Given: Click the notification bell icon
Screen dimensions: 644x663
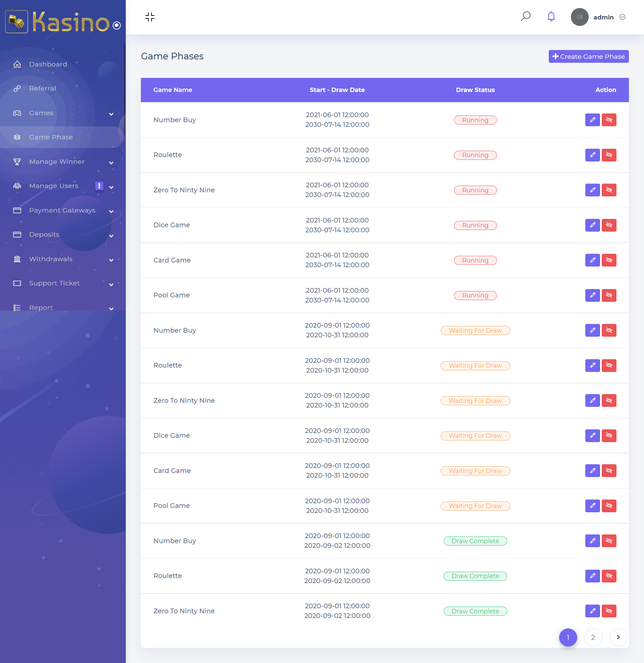Looking at the screenshot, I should (x=551, y=16).
